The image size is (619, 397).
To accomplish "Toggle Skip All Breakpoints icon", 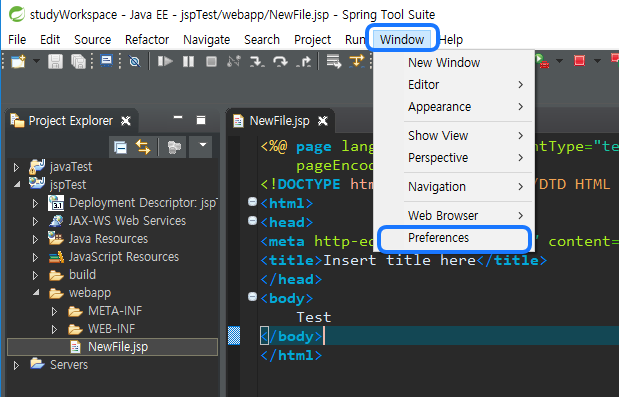I will click(135, 62).
